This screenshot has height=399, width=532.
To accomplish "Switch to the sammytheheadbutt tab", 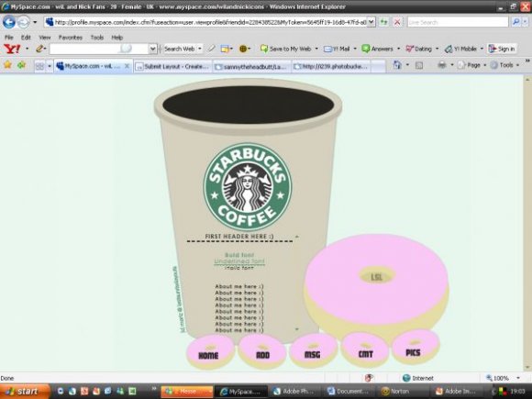I will pyautogui.click(x=251, y=66).
